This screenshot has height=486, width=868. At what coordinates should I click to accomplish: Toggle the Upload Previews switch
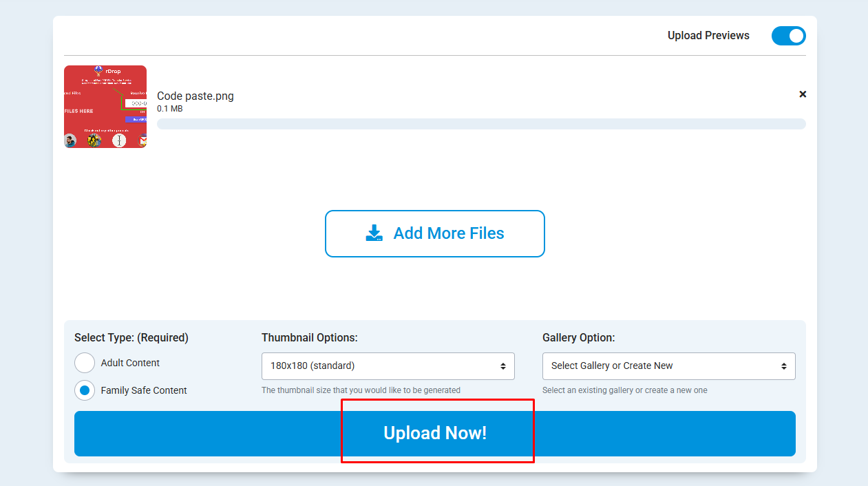pos(788,36)
